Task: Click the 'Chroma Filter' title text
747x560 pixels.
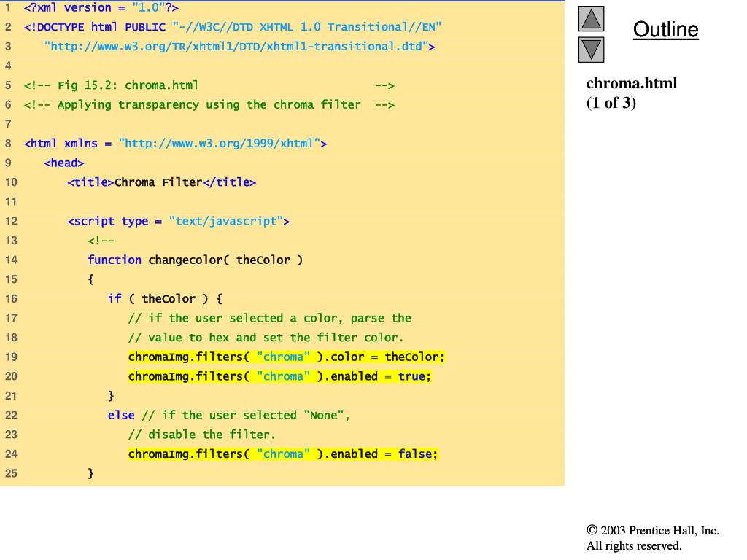Action: [x=158, y=182]
